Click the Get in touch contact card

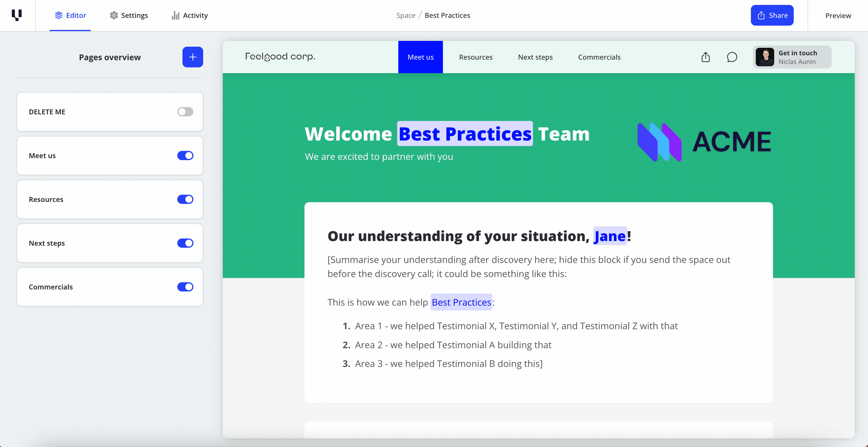(x=792, y=57)
